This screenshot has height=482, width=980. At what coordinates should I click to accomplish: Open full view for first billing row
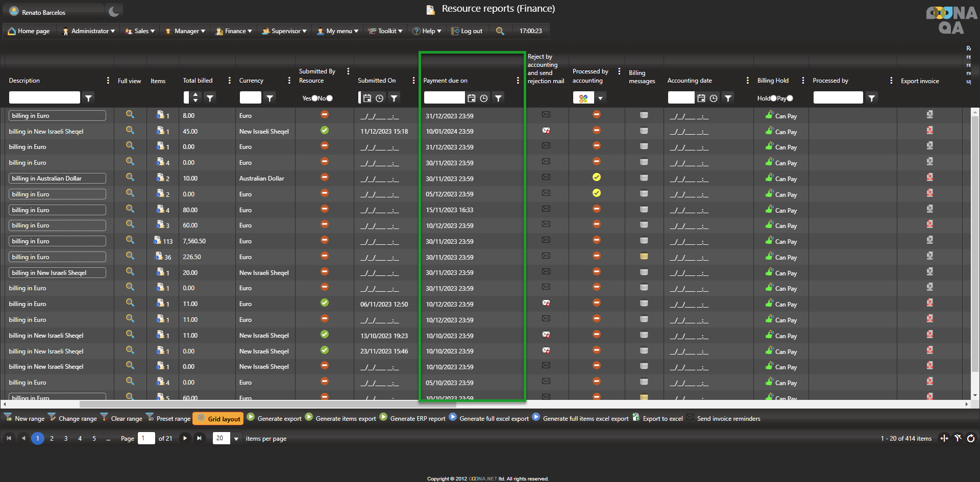coord(130,115)
